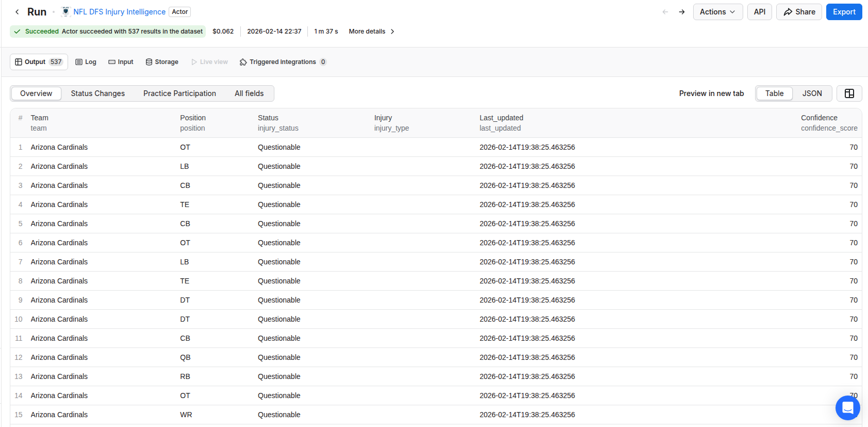This screenshot has height=427, width=868.
Task: Click row 11 position CB cell
Action: click(185, 338)
